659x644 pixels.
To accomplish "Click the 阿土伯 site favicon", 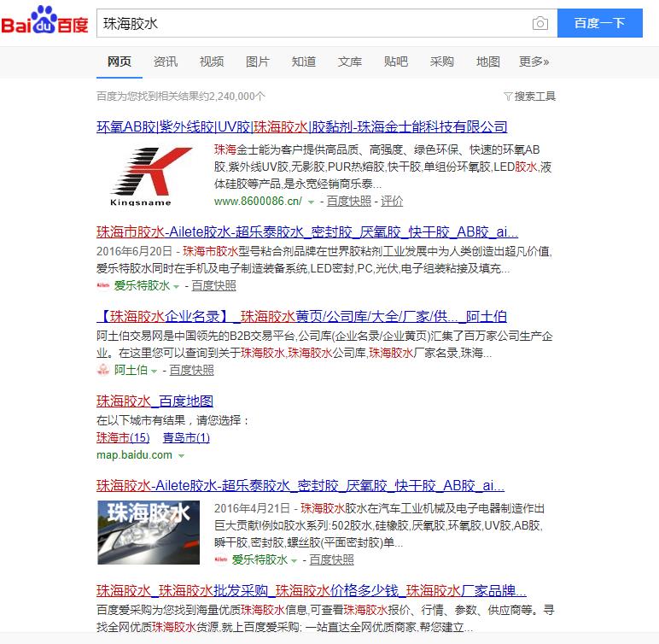I will point(103,370).
